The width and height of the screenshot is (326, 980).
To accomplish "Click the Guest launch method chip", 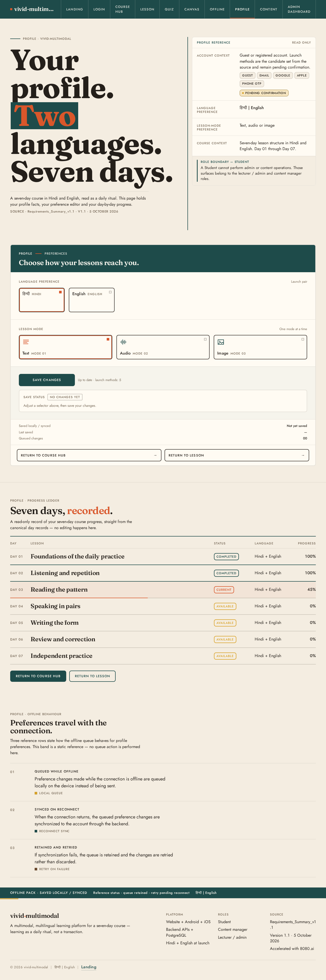I will (x=247, y=75).
